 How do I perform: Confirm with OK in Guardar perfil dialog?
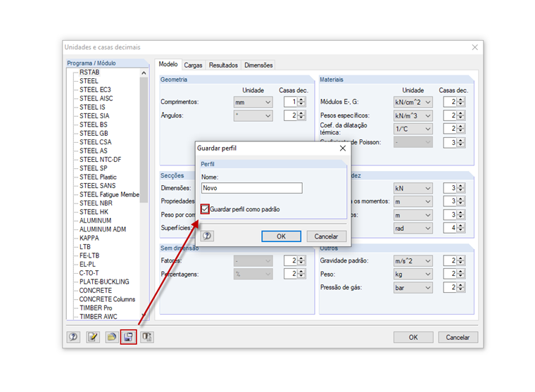tap(281, 236)
